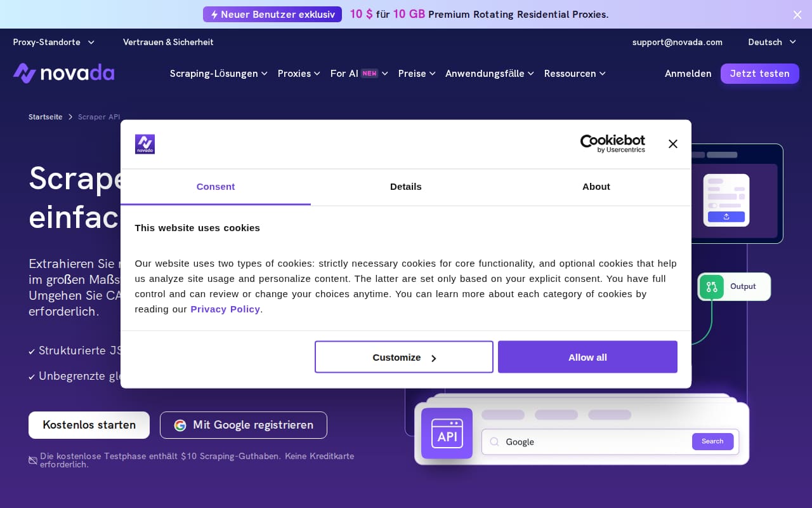Viewport: 812px width, 508px height.
Task: Click Mit Google registrieren button
Action: (x=244, y=425)
